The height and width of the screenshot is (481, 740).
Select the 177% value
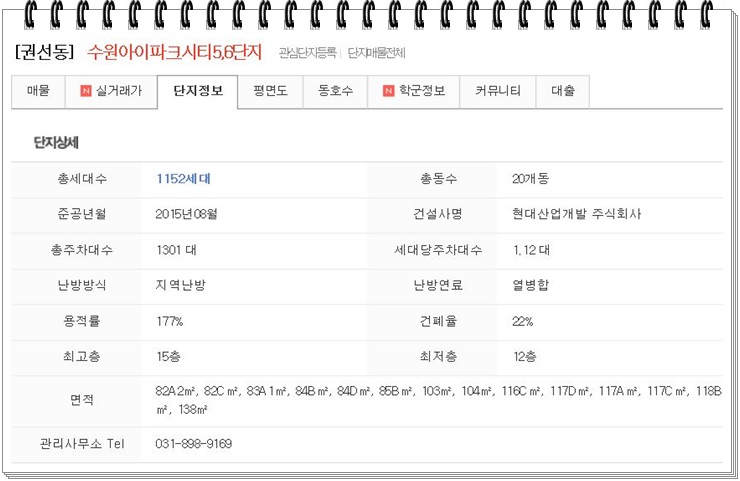[x=170, y=321]
